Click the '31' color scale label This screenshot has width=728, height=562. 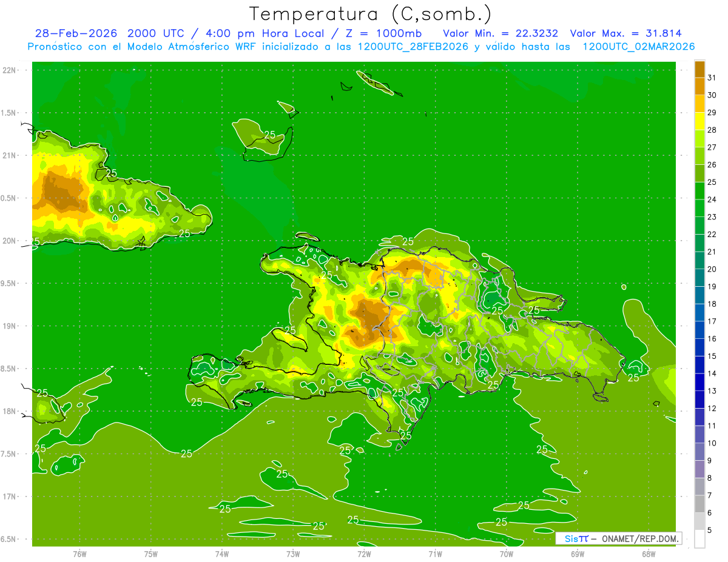pyautogui.click(x=712, y=78)
